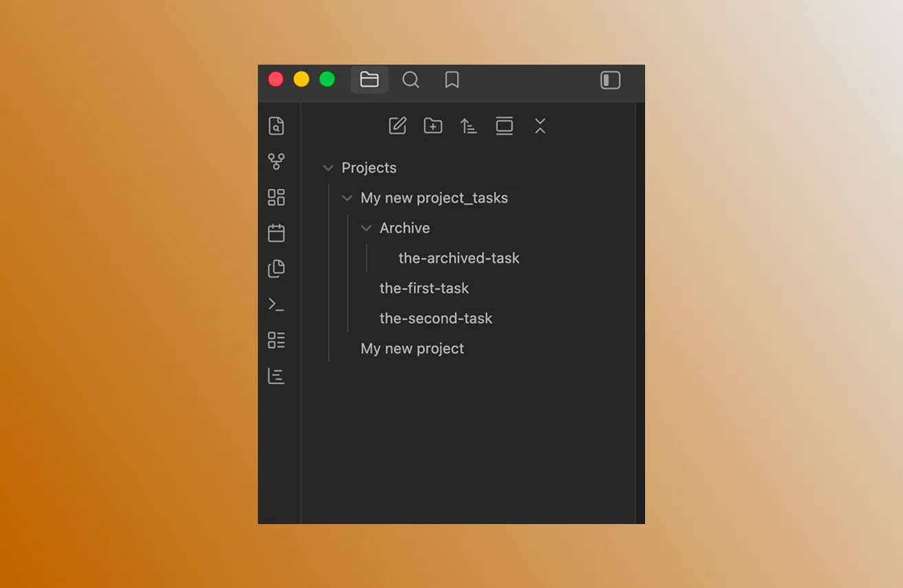The image size is (903, 588).
Task: Collapse the Archive folder chevron
Action: tap(367, 228)
